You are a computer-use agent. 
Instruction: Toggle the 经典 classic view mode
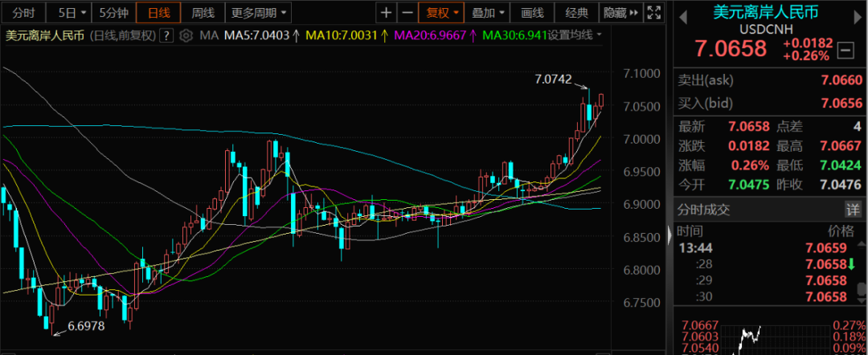point(576,13)
